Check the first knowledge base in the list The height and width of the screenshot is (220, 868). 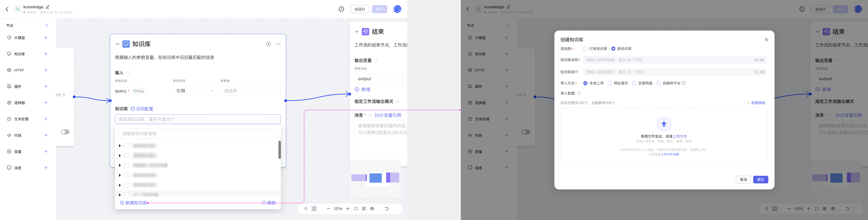coord(127,145)
